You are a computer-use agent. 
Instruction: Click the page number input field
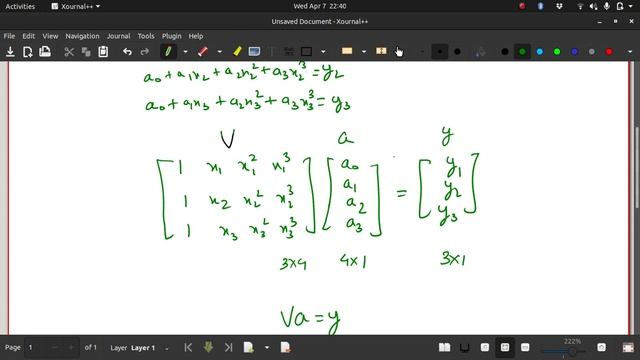(x=37, y=347)
